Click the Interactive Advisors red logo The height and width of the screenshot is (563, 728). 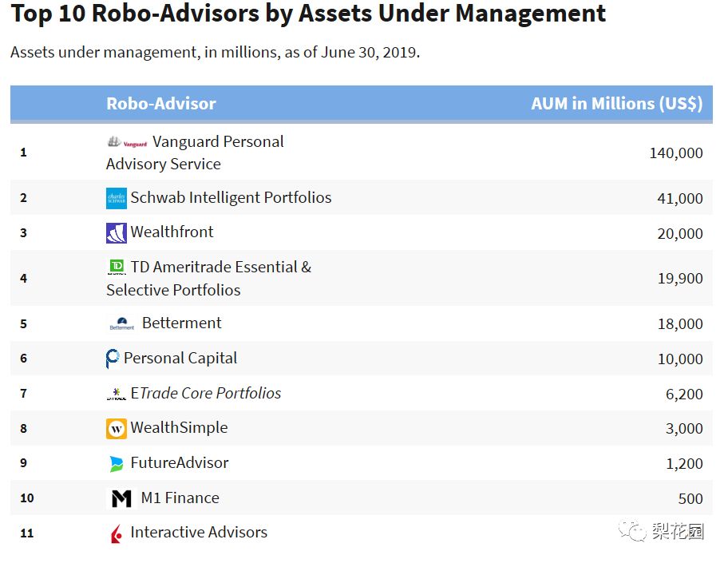click(x=116, y=533)
